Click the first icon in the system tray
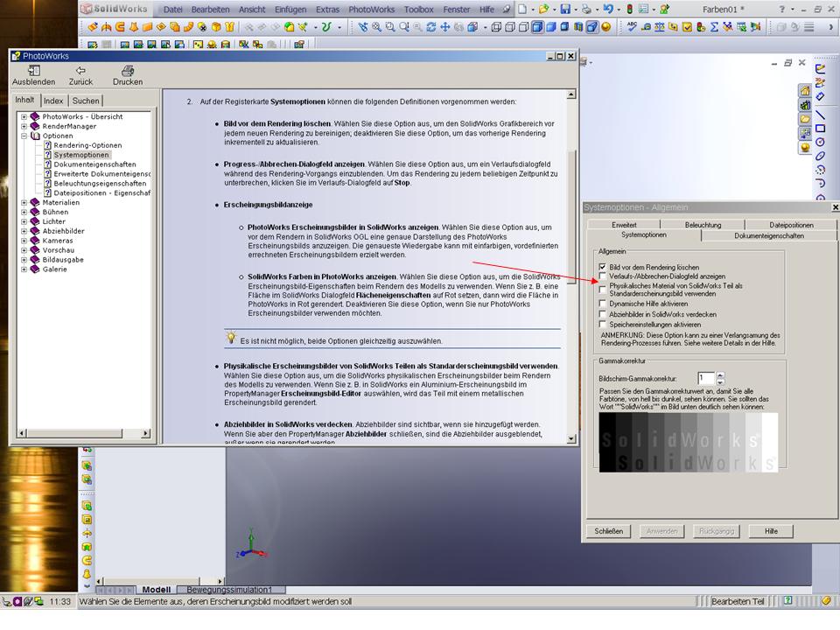Viewport: 840px width, 630px height. point(5,602)
